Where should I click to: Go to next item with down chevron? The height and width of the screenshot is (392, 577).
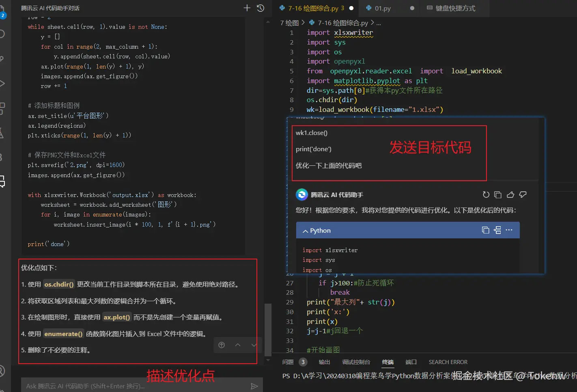(x=254, y=345)
